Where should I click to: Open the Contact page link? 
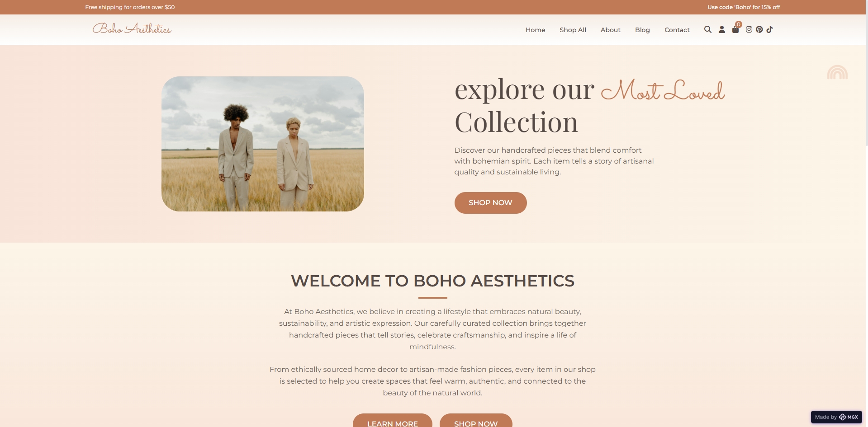(677, 30)
